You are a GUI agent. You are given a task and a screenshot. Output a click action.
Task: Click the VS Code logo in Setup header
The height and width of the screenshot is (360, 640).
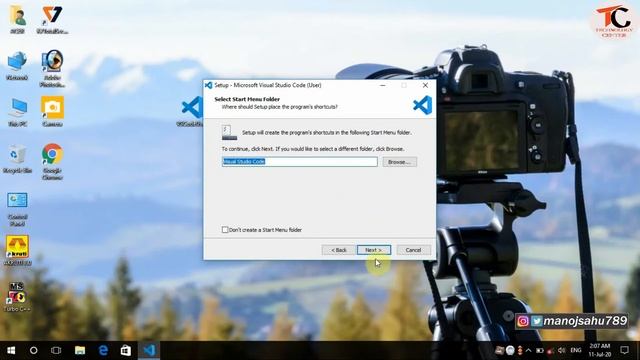click(422, 105)
